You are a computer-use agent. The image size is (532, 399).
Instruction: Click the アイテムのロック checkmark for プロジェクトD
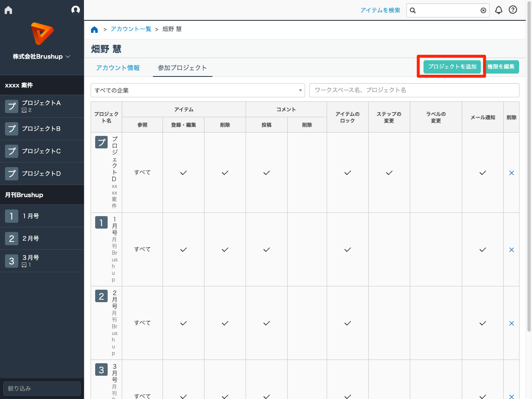click(347, 173)
